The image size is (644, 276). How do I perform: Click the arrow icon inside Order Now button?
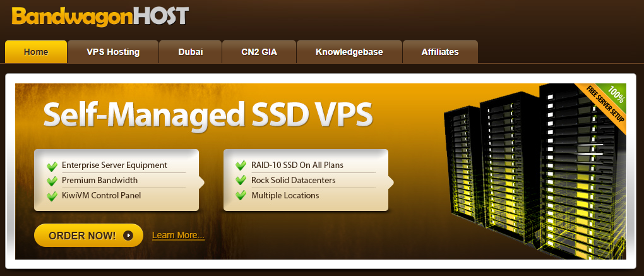[128, 236]
